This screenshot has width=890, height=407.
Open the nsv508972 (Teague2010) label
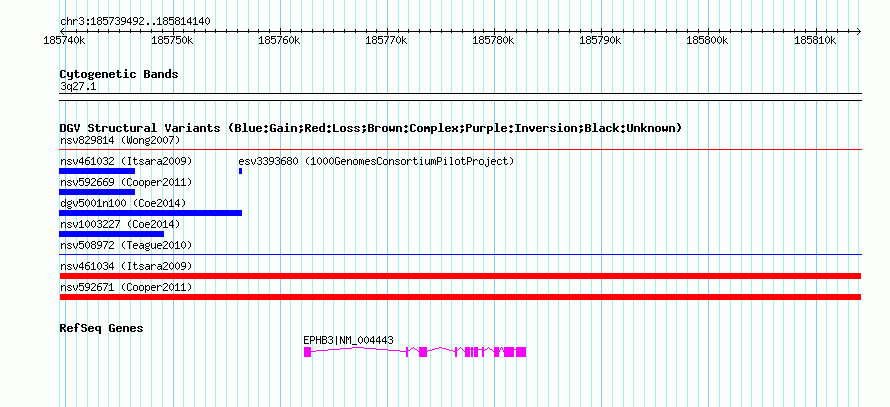pos(126,245)
